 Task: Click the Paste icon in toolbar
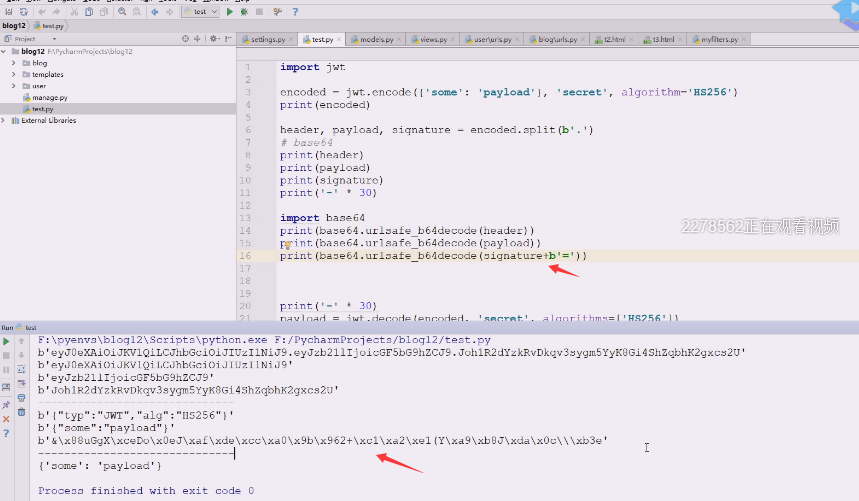coord(104,11)
